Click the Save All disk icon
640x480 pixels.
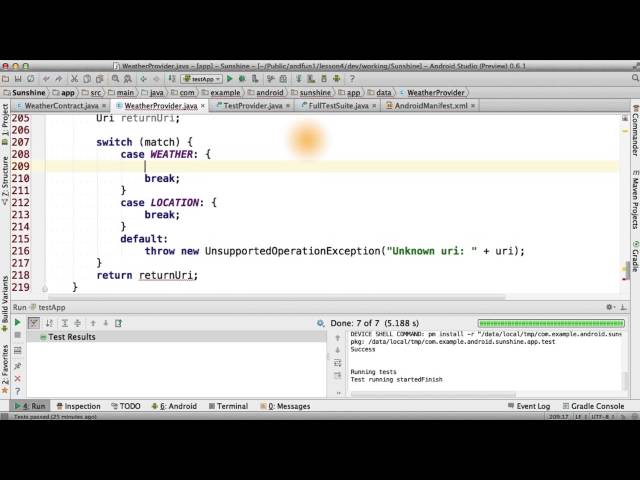(18, 79)
